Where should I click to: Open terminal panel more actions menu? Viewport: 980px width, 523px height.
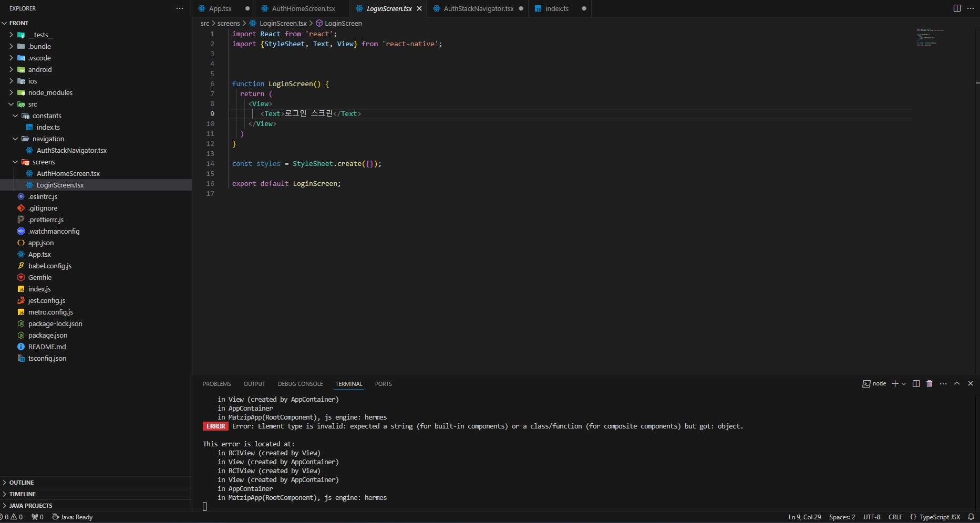click(943, 384)
